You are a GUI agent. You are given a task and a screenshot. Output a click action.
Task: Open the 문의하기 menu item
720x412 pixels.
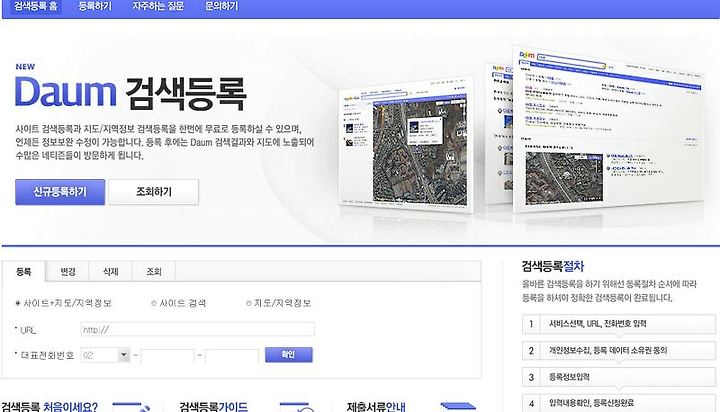(221, 6)
